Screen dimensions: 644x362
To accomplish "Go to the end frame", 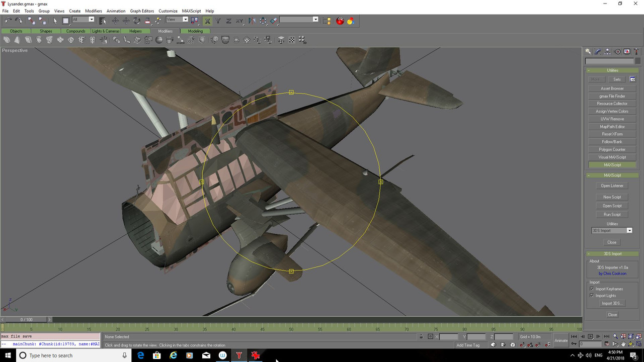I will pos(607,336).
